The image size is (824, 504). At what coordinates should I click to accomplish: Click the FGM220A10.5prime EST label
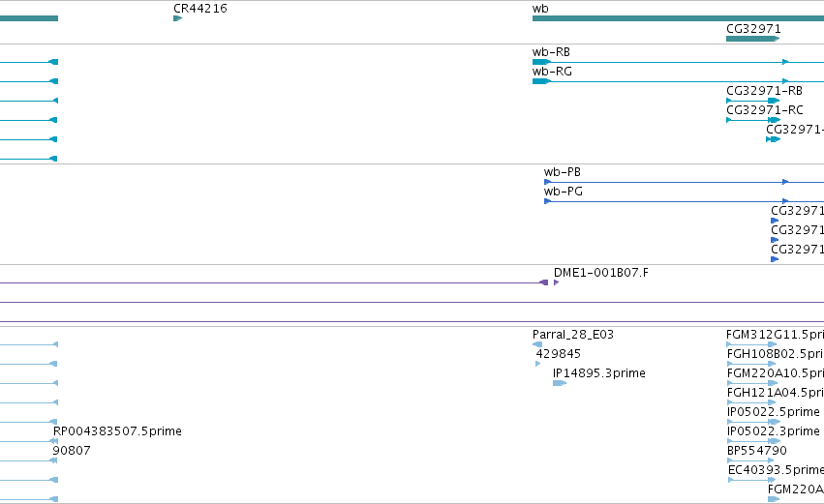776,373
